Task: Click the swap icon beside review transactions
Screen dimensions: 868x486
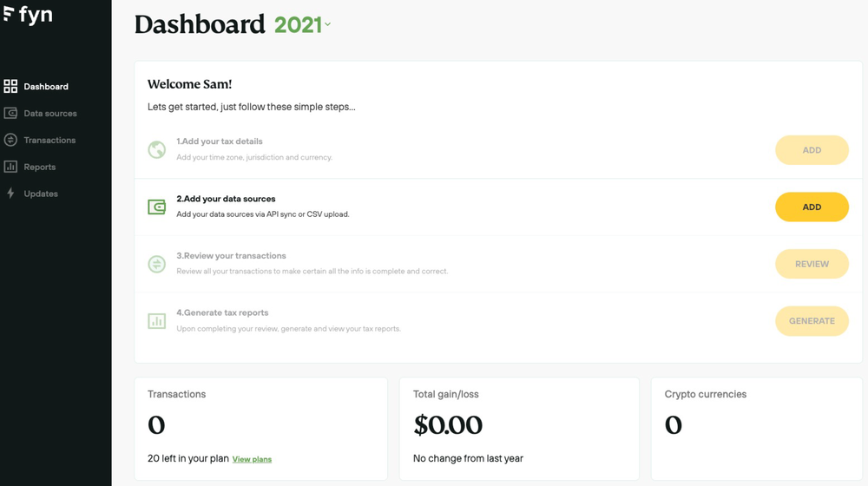Action: pos(157,264)
